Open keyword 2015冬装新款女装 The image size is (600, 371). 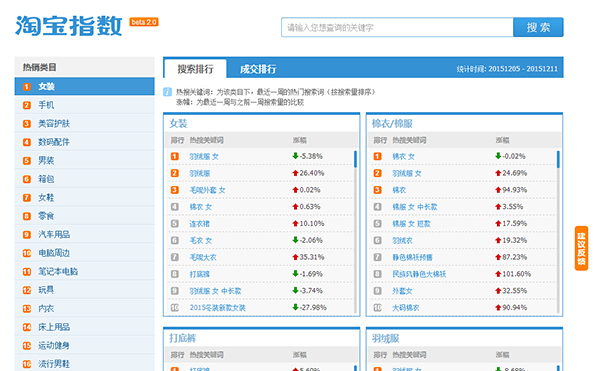point(217,308)
